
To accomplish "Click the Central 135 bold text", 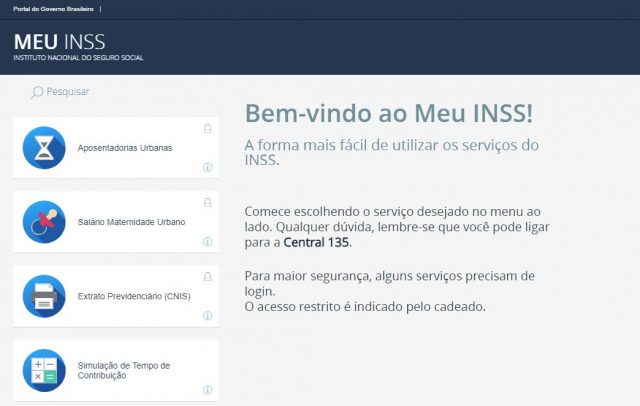I will click(x=316, y=242).
